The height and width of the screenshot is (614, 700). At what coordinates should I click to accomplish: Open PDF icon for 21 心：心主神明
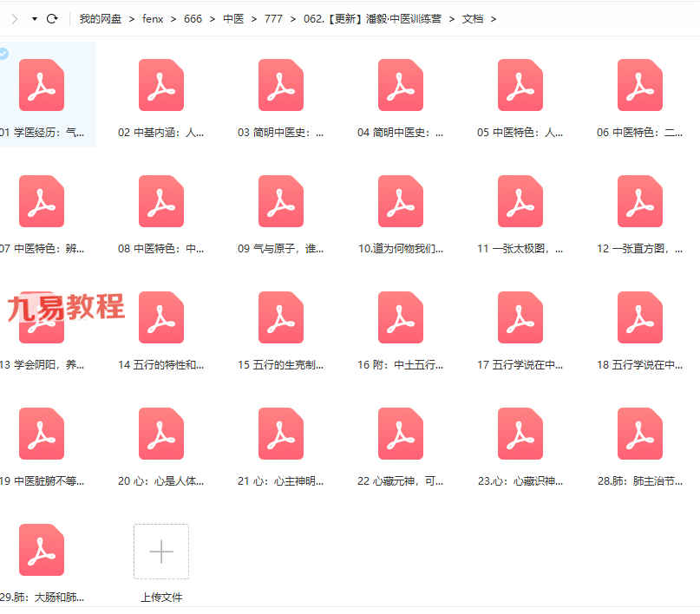[281, 434]
